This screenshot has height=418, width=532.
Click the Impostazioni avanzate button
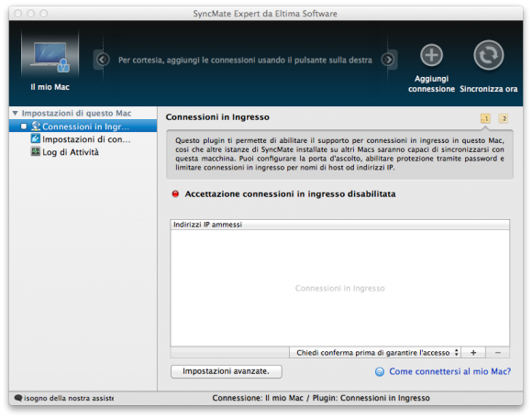click(x=227, y=371)
